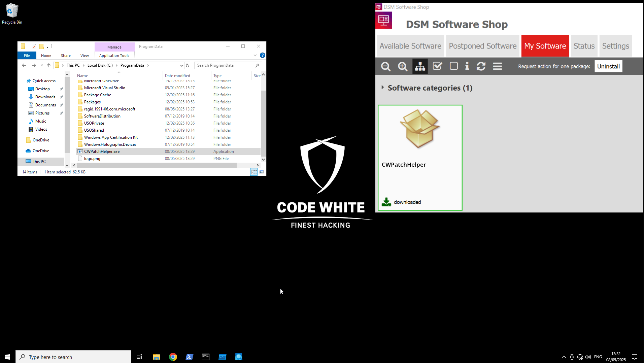Screen dimensions: 644x363
Task: Open Explorer help question mark icon
Action: coord(263,55)
